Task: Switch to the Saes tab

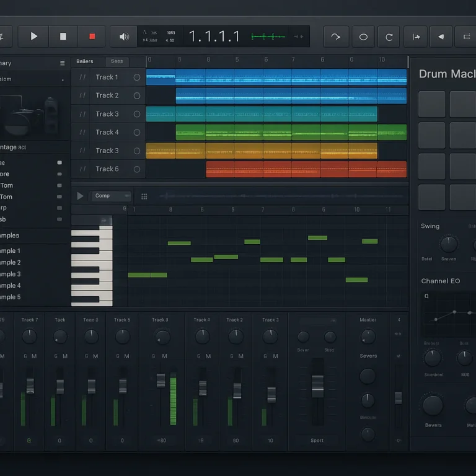Action: point(117,61)
